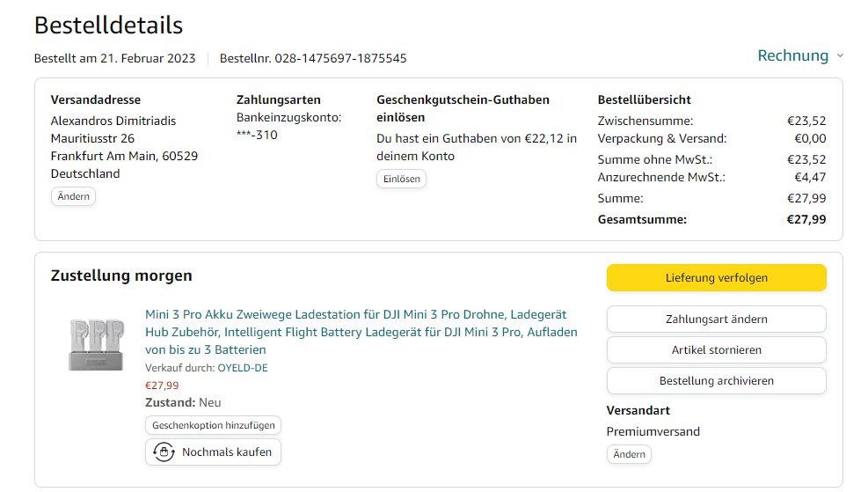868x492 pixels.
Task: Redeem gift card credit with Einlösen
Action: [401, 179]
